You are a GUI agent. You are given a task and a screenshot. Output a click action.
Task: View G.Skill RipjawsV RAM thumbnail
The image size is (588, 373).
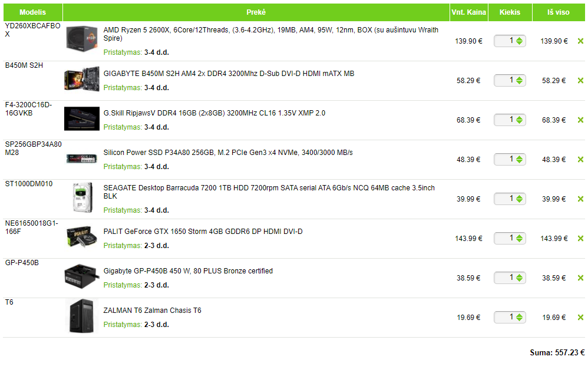tap(82, 119)
